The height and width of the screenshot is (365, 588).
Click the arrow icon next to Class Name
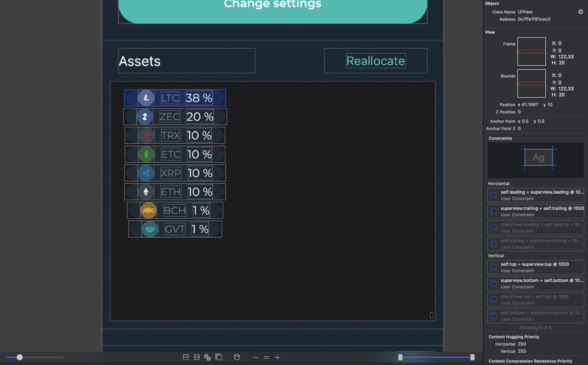pyautogui.click(x=581, y=12)
